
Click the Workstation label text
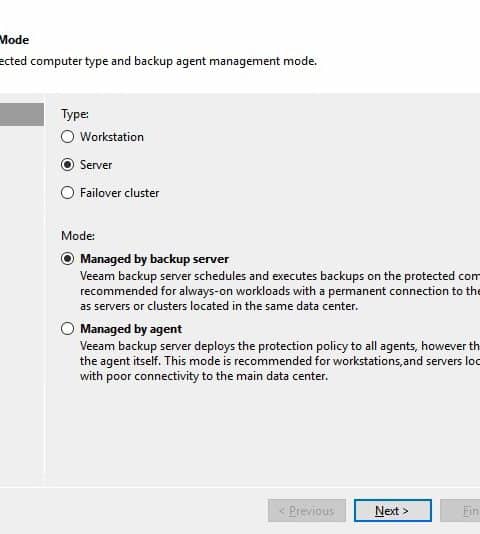pyautogui.click(x=112, y=137)
